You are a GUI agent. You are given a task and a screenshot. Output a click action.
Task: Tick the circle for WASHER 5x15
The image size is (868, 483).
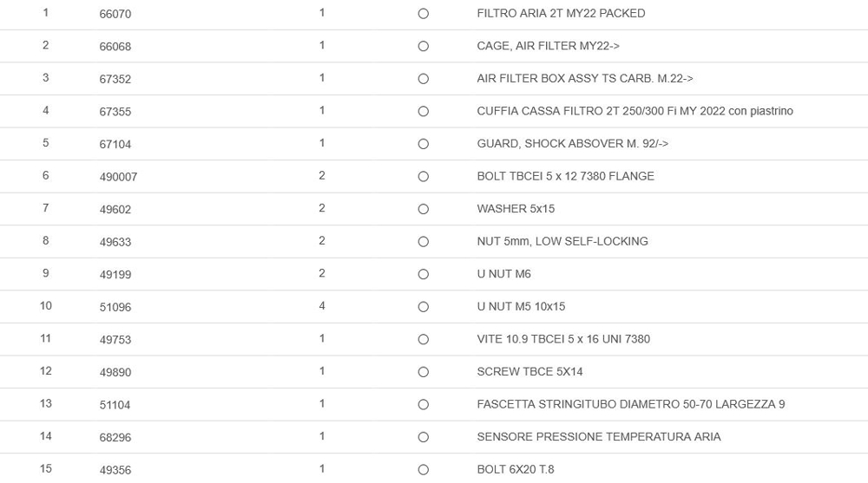pos(423,209)
